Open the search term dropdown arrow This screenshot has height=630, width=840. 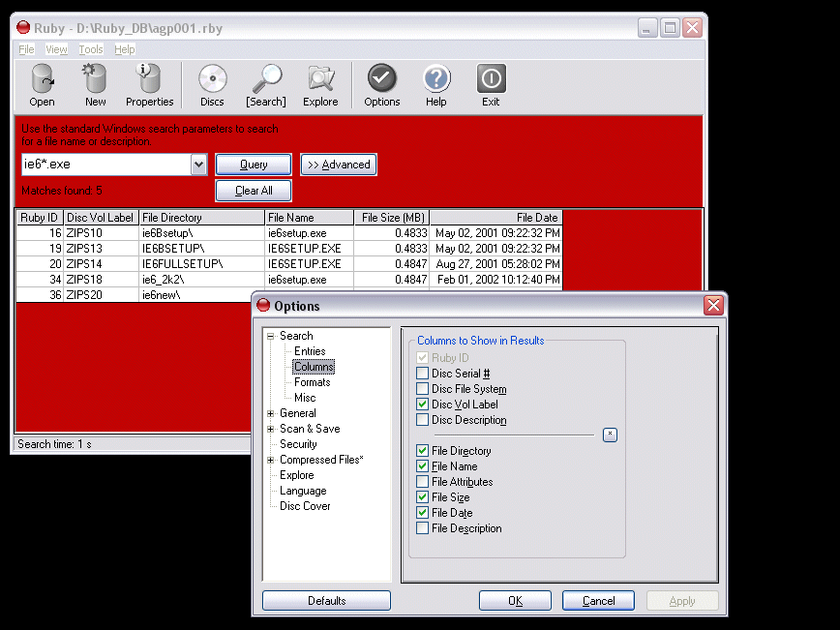pyautogui.click(x=199, y=165)
